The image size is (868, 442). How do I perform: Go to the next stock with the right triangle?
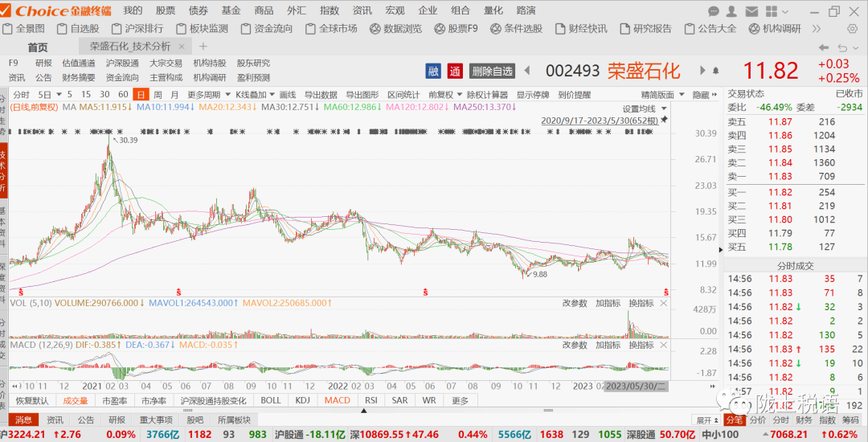[703, 70]
